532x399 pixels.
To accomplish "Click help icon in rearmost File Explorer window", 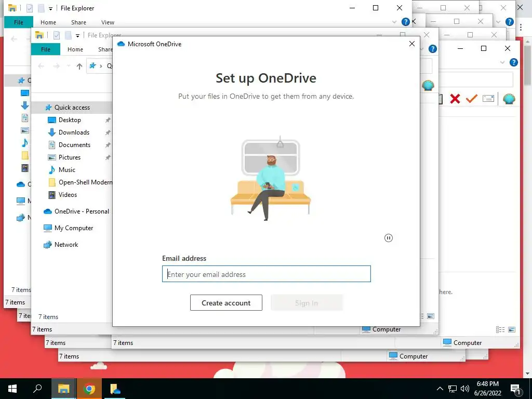I will tap(405, 22).
